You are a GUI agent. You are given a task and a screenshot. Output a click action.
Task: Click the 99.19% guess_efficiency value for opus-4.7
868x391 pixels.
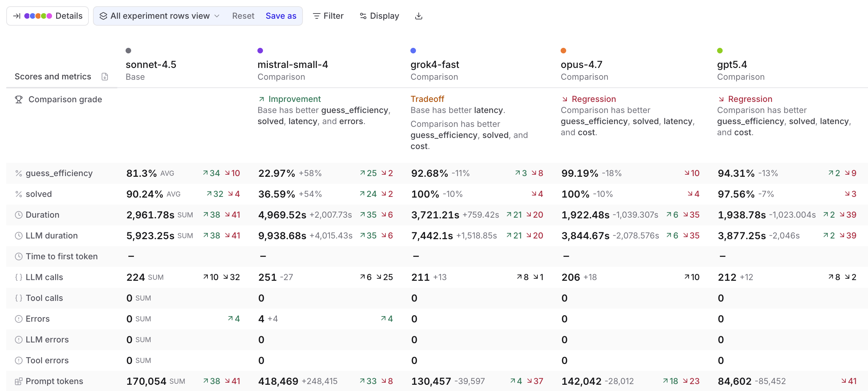[x=580, y=173]
